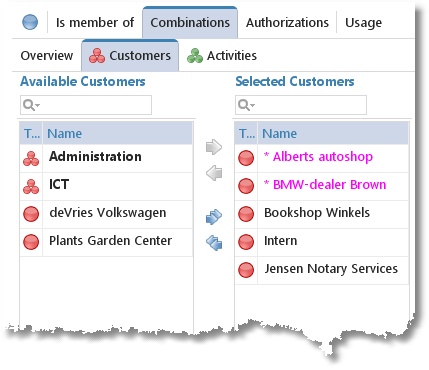Select Jensen Notary Services in selected list
This screenshot has width=429, height=370.
click(321, 270)
